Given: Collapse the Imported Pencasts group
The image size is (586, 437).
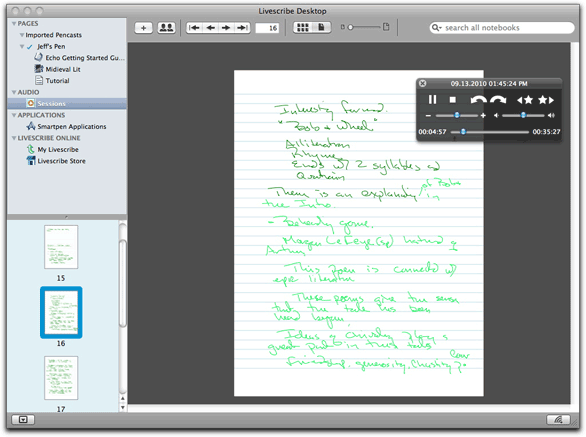Looking at the screenshot, I should [x=22, y=35].
